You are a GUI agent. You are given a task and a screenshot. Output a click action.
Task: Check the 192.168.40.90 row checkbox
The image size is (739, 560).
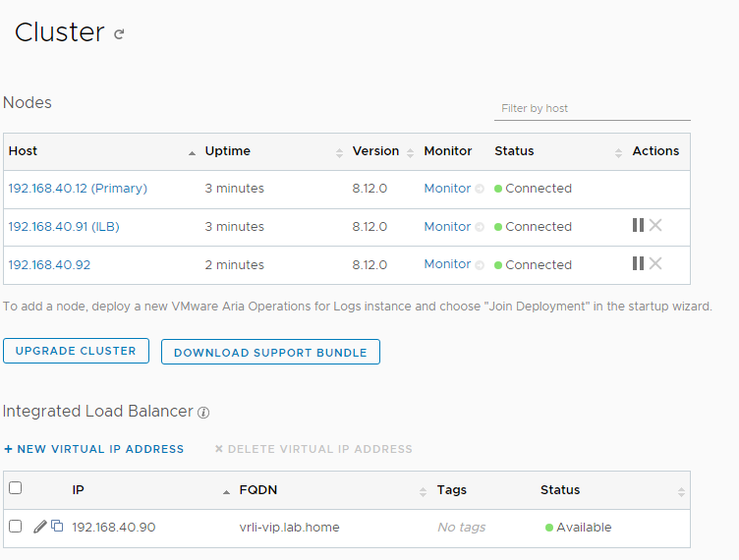tap(15, 527)
